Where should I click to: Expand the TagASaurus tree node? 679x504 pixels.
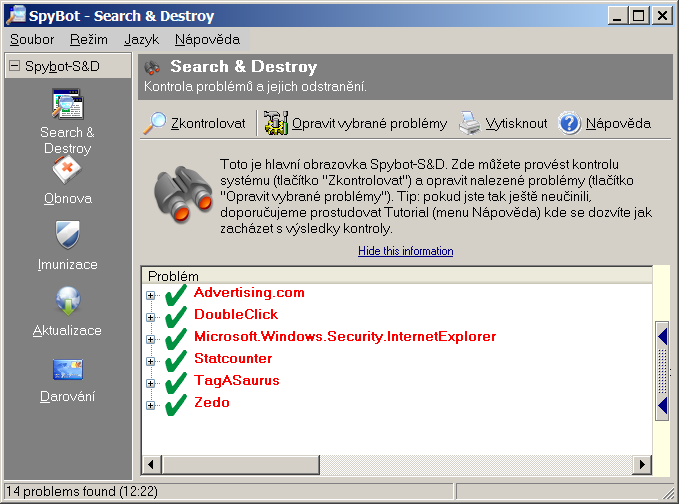pyautogui.click(x=150, y=383)
